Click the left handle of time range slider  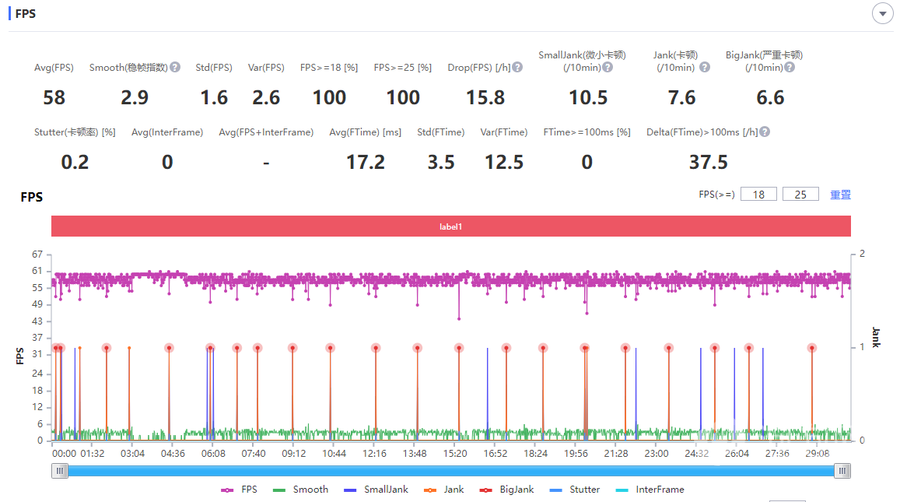point(60,471)
